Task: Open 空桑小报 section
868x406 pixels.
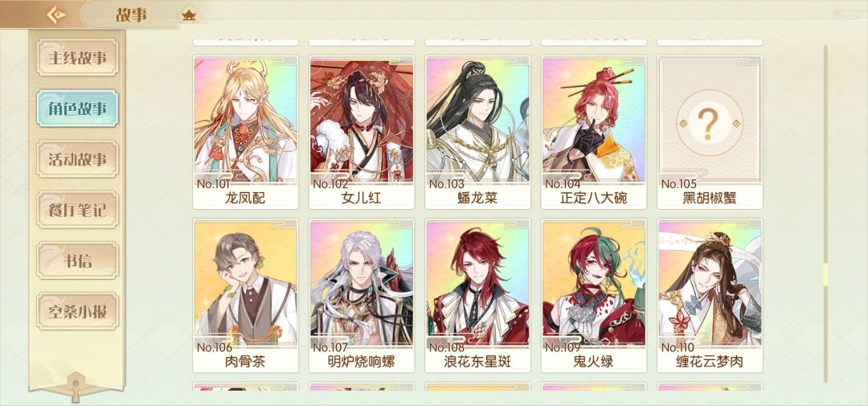Action: click(77, 311)
